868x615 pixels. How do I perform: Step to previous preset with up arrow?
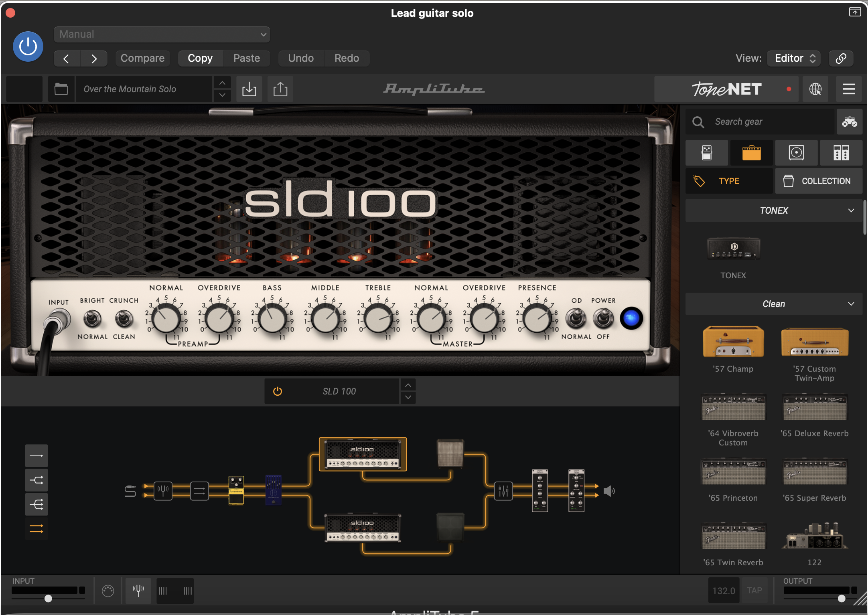tap(222, 83)
